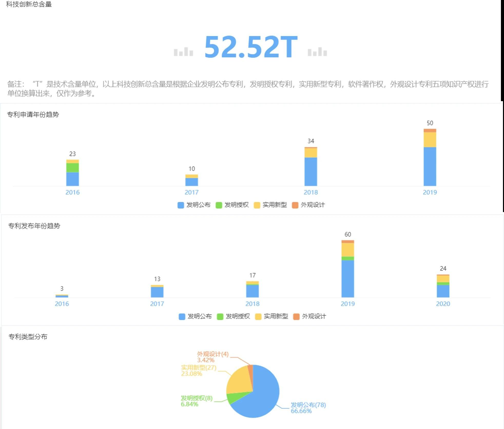Click the 2020 publication bar totaling 24
This screenshot has width=504, height=429.
[x=443, y=291]
